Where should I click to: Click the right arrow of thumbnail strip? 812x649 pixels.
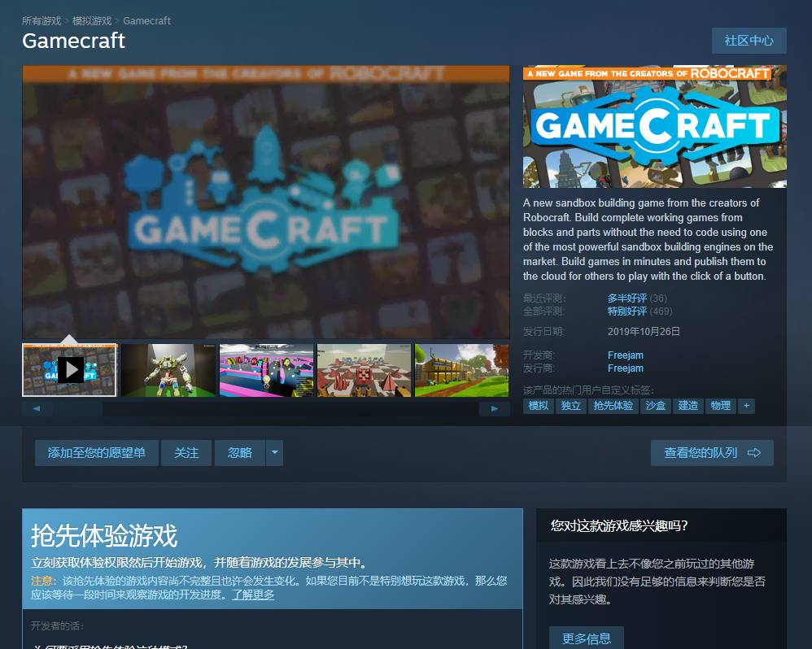pos(495,409)
